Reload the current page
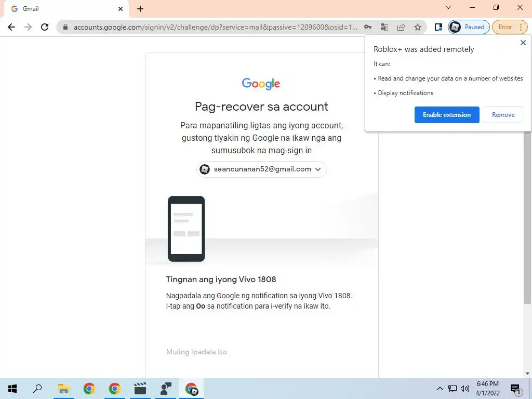 (45, 27)
